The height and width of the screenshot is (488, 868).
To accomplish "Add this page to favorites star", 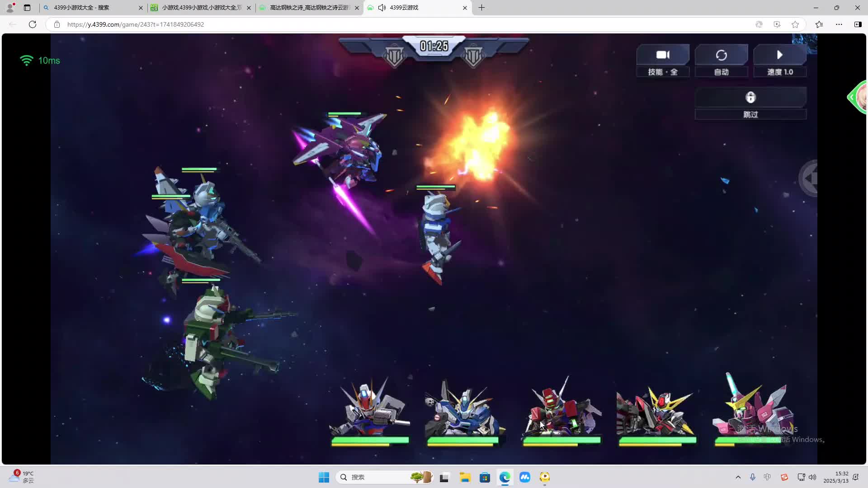I will coord(795,24).
